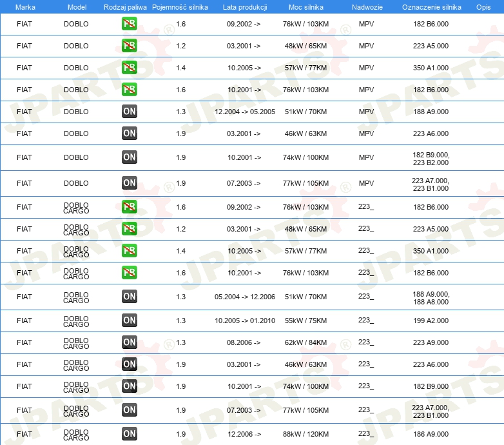This screenshot has width=504, height=445.
Task: Click '223 A5.000' engine code in DOBLO CARGO row
Action: (431, 229)
